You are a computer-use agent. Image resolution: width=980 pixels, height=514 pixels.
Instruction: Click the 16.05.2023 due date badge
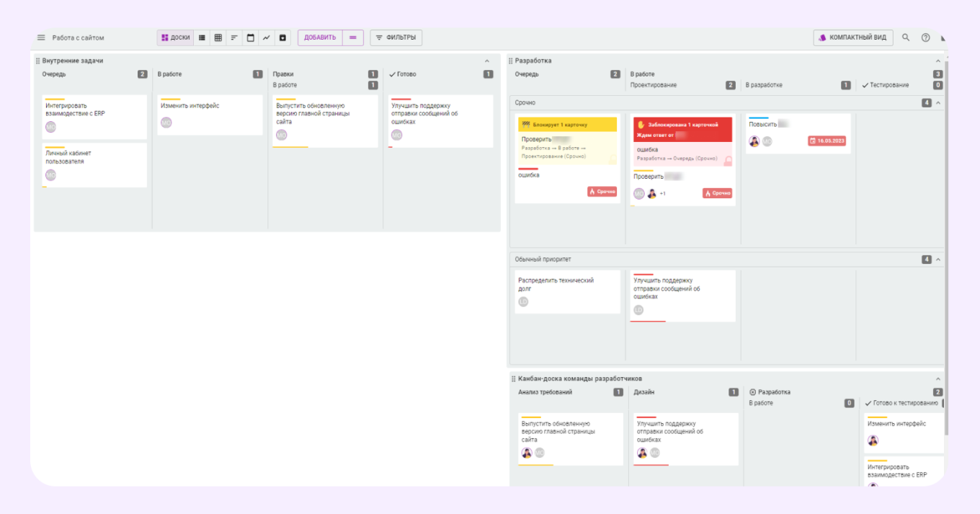[826, 141]
